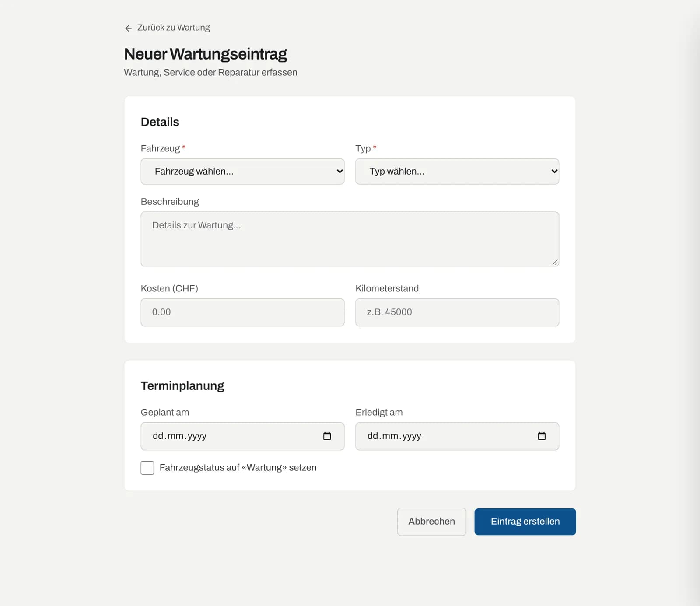Select the Kilometerstand input field
Screen dimensions: 700x606
click(457, 312)
